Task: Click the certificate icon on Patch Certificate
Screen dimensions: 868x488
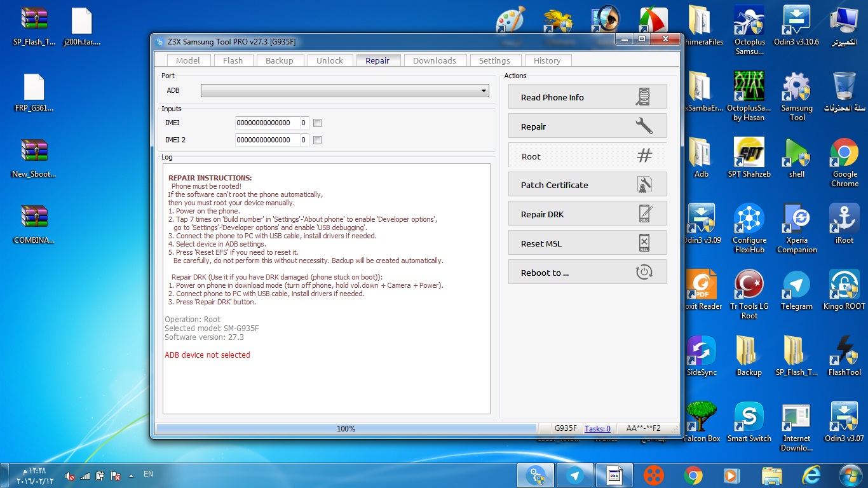Action: point(644,184)
